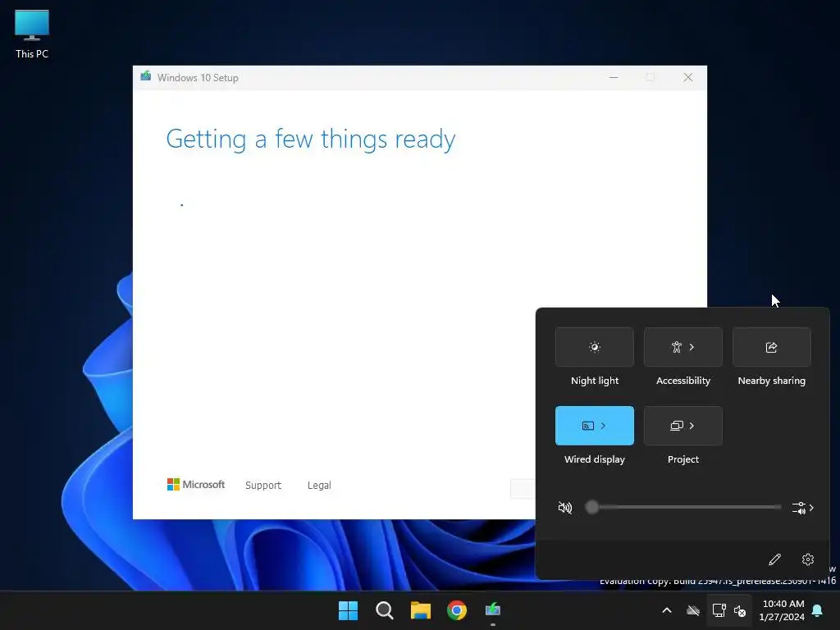Open the Legal link in Setup
This screenshot has width=840, height=630.
pos(319,486)
